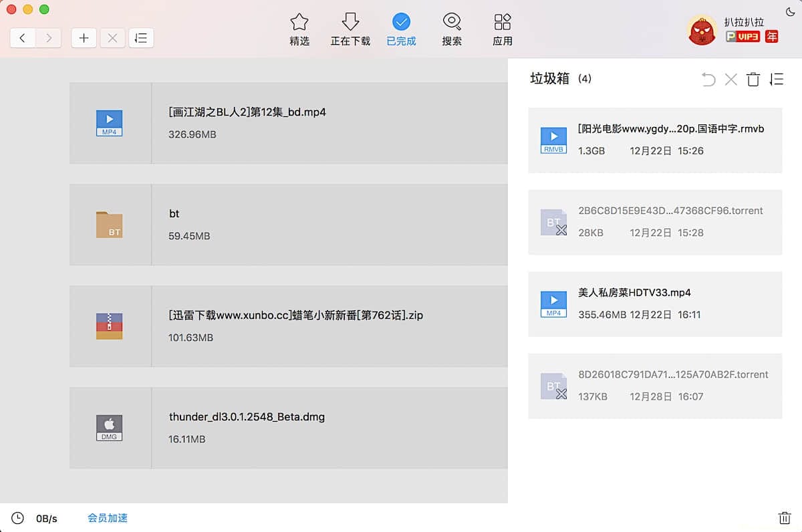Open the 应用 apps tab
The height and width of the screenshot is (532, 802).
tap(503, 30)
